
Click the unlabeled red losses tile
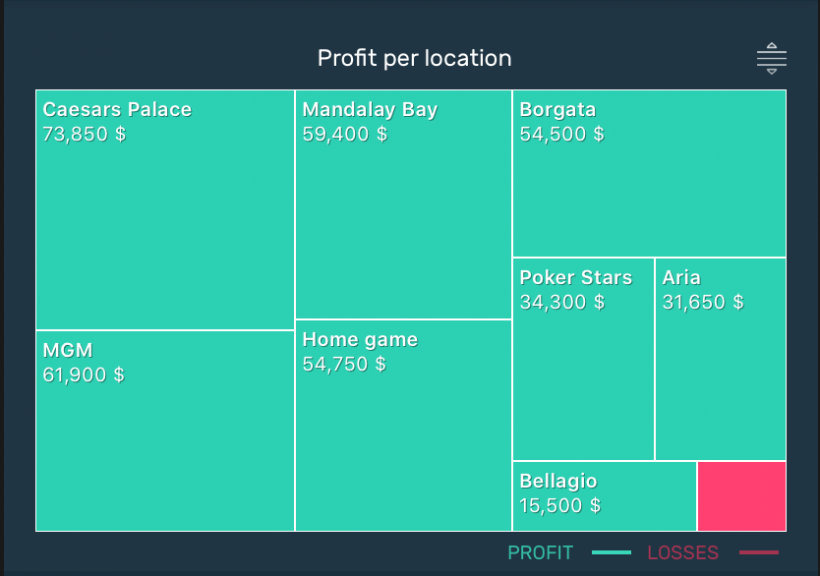[x=741, y=495]
